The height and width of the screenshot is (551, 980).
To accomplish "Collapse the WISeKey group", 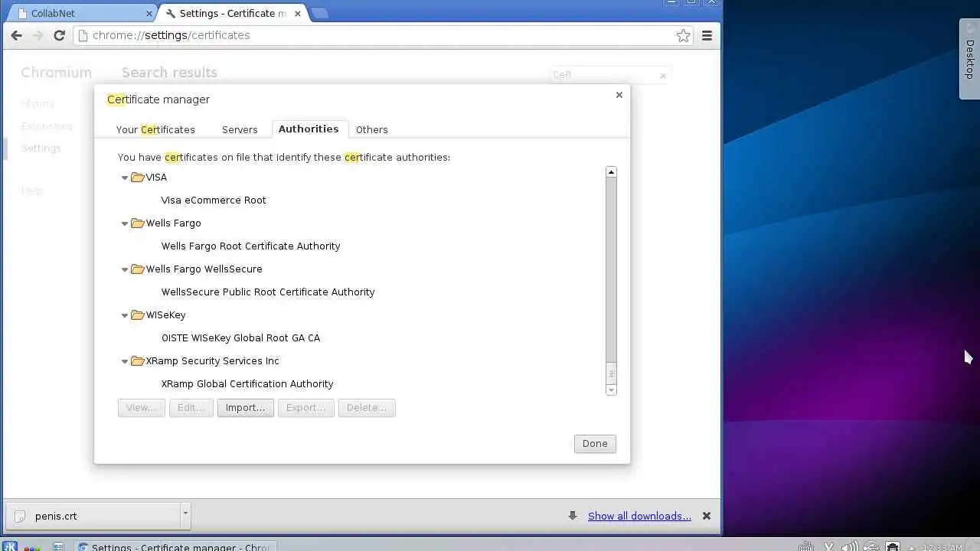I will 124,315.
